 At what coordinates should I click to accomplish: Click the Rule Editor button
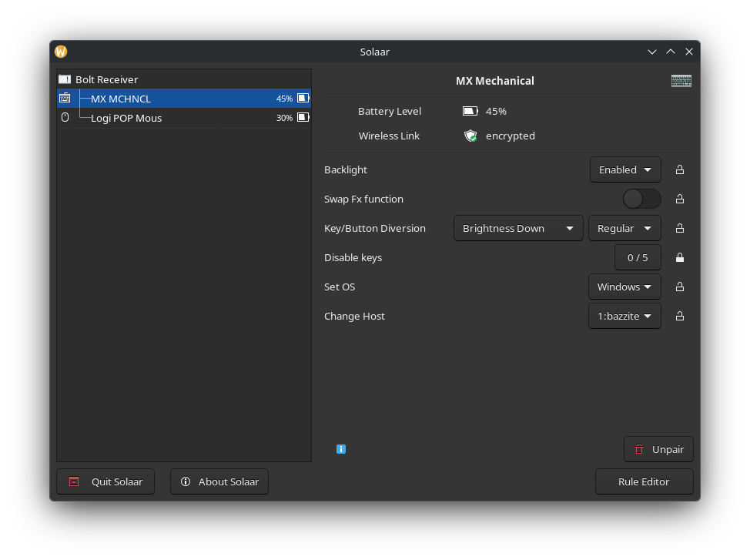[644, 481]
